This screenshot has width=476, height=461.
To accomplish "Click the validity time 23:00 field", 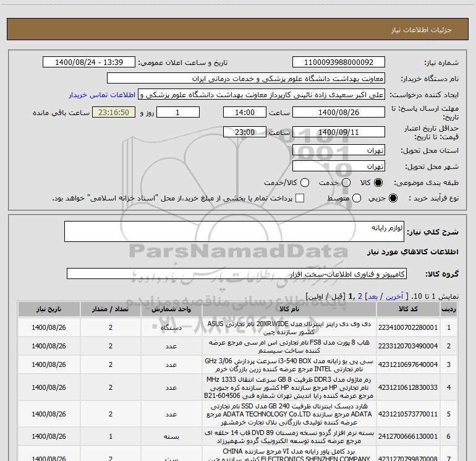I will click(x=245, y=132).
